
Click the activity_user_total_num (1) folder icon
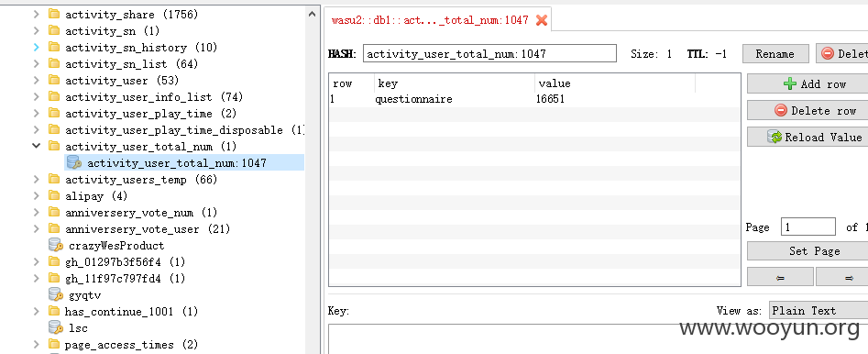click(x=54, y=146)
